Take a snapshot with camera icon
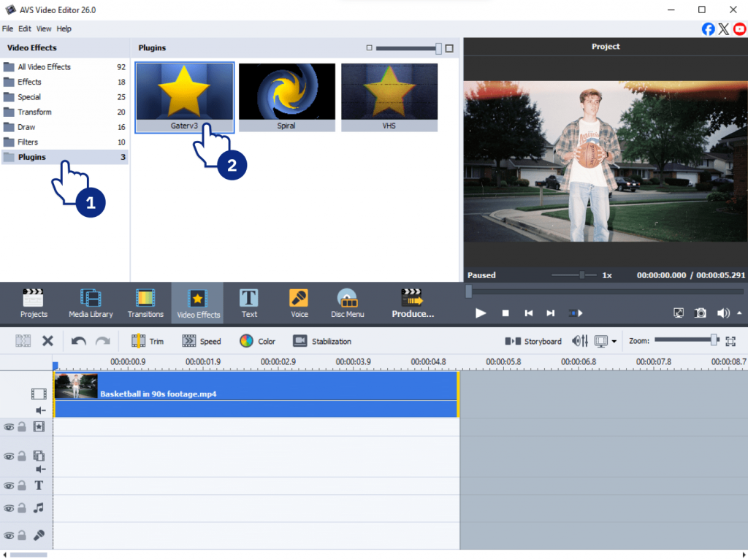This screenshot has height=560, width=748. [701, 312]
